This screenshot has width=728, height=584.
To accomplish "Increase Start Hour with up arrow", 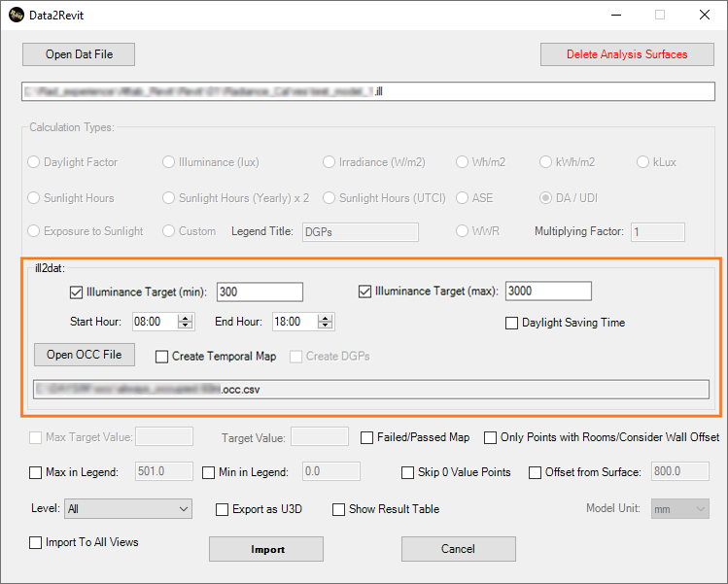I will pyautogui.click(x=186, y=318).
